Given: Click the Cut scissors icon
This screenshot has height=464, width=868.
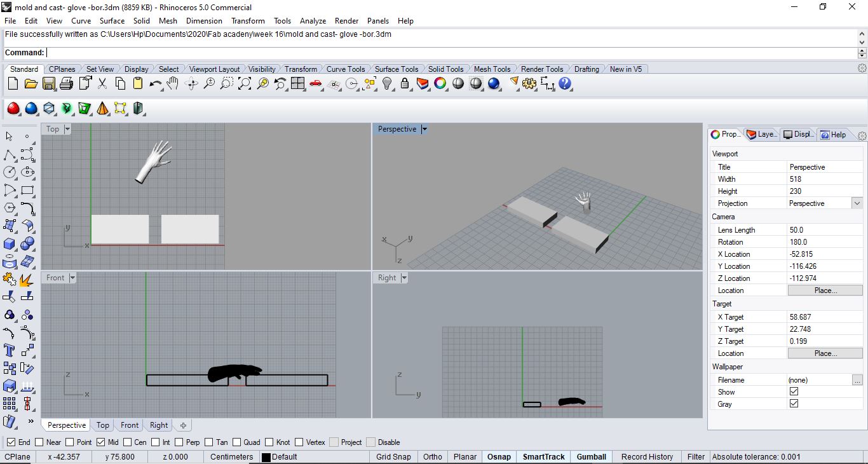Looking at the screenshot, I should 102,83.
